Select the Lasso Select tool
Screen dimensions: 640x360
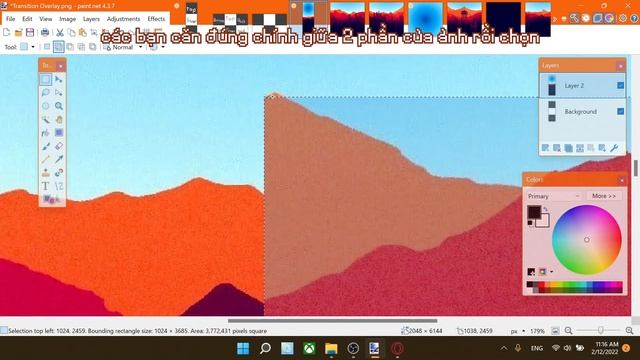tap(45, 93)
